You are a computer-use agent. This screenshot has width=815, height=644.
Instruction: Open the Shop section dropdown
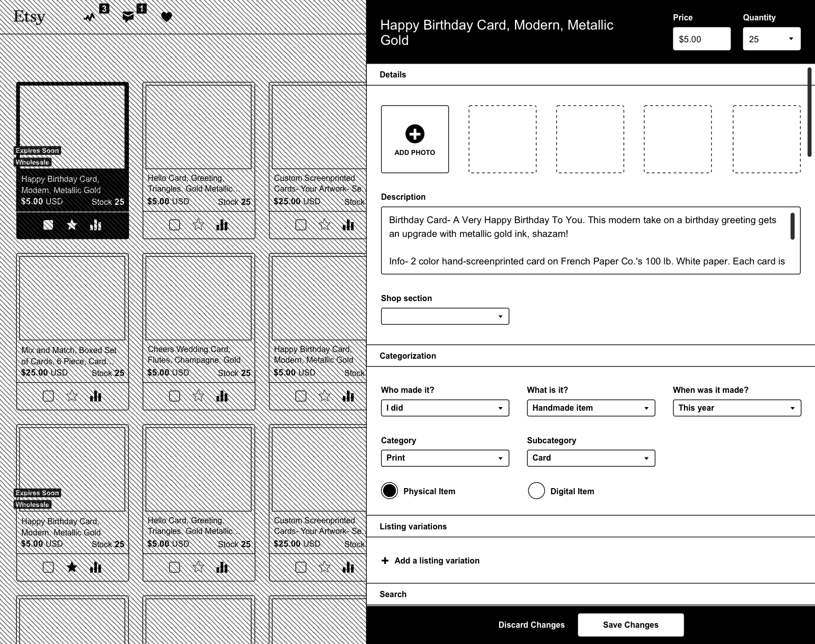(444, 316)
